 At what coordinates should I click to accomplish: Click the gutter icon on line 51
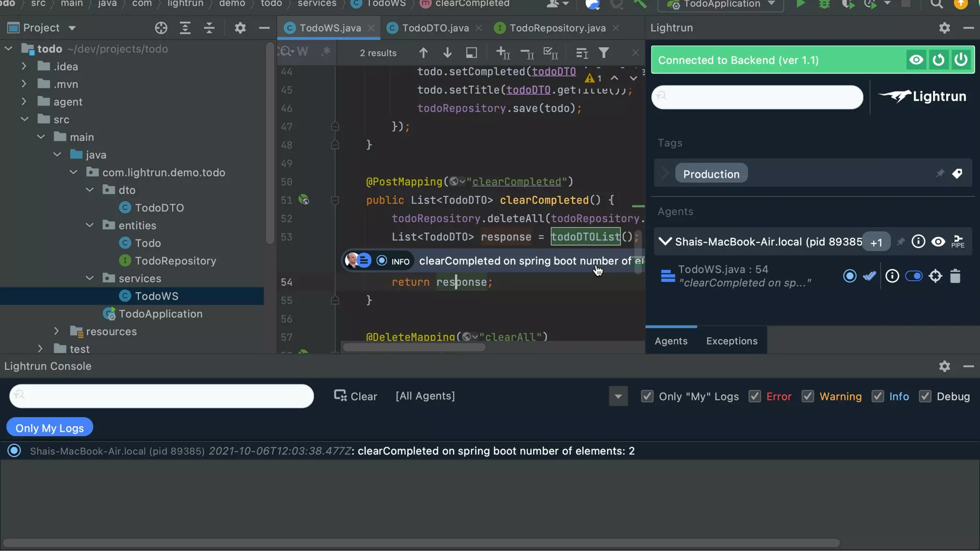pos(304,200)
